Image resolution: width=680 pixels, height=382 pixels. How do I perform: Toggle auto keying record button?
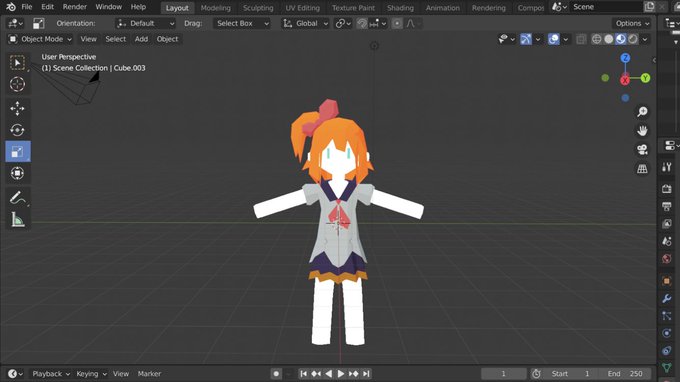[276, 374]
